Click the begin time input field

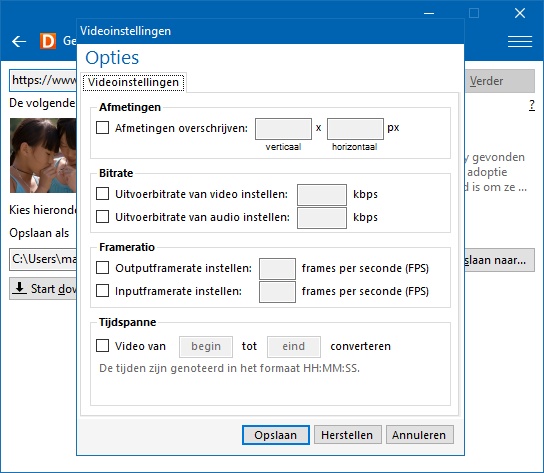click(x=206, y=346)
